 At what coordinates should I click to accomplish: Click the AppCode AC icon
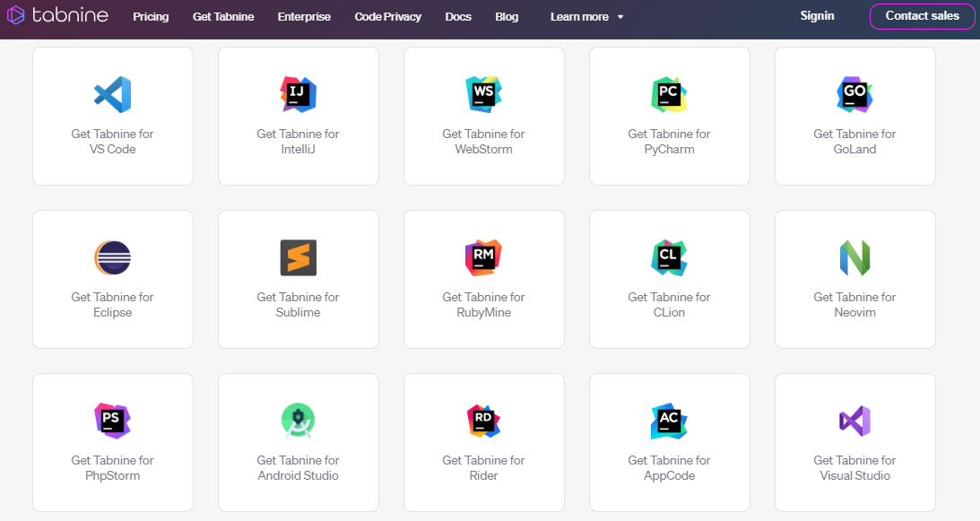[670, 421]
